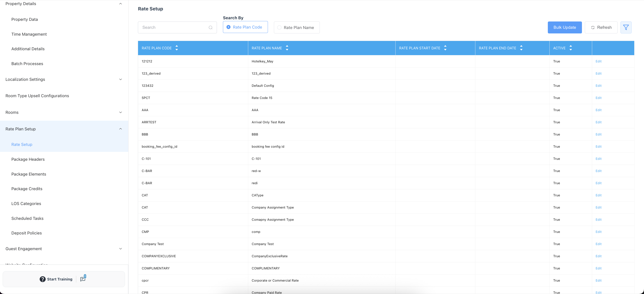Image resolution: width=644 pixels, height=294 pixels.
Task: Sort by Rate Plan End Date arrows
Action: coord(521,48)
